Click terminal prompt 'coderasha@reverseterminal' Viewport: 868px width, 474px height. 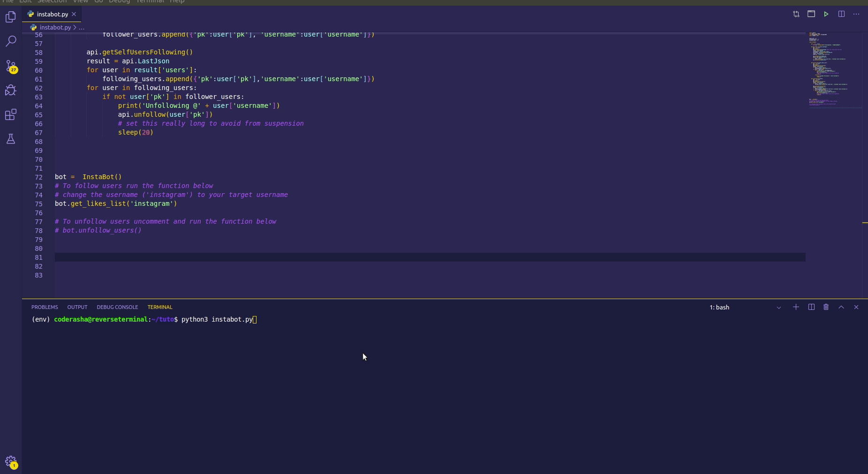tap(101, 319)
